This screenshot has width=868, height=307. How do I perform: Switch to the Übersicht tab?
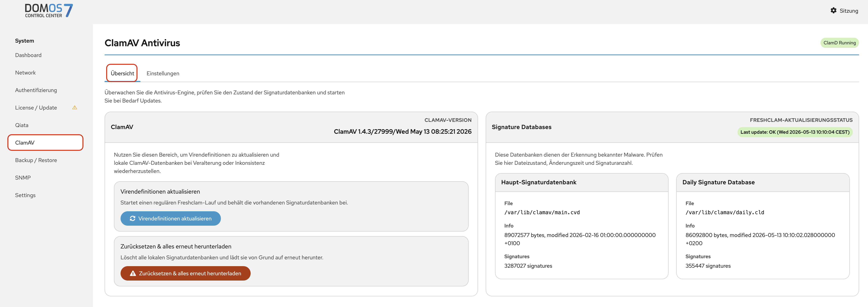(122, 73)
